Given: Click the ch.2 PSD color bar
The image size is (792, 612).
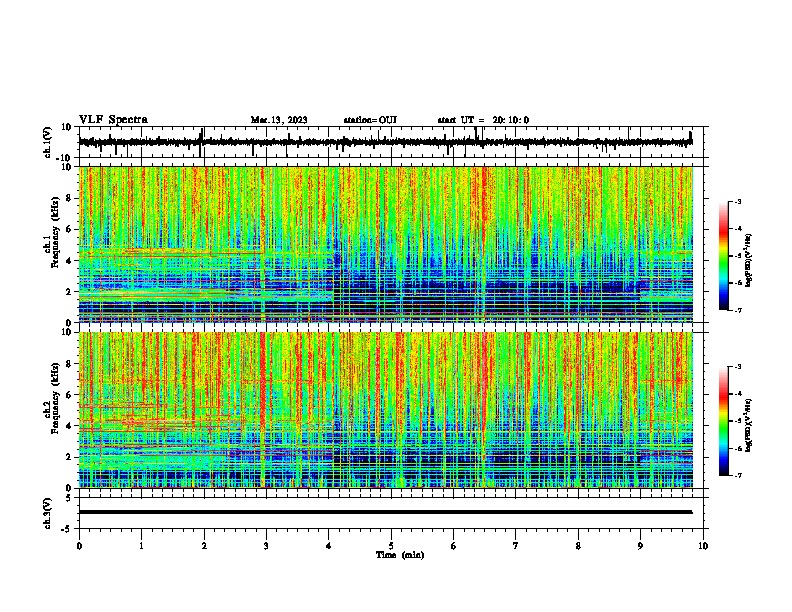Looking at the screenshot, I should [724, 421].
